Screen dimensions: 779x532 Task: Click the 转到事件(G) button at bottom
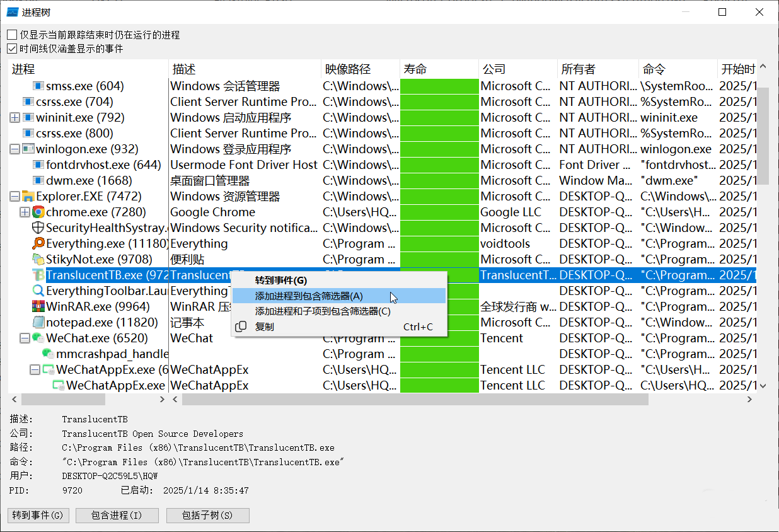point(38,515)
